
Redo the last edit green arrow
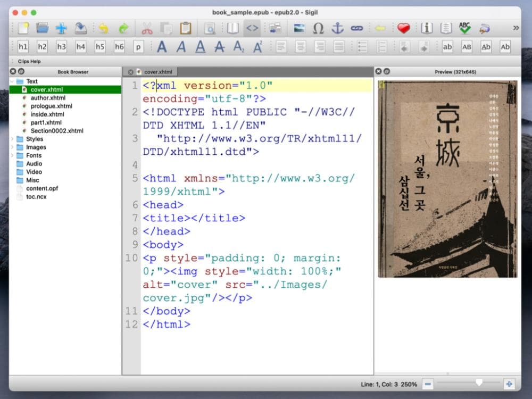pos(123,28)
